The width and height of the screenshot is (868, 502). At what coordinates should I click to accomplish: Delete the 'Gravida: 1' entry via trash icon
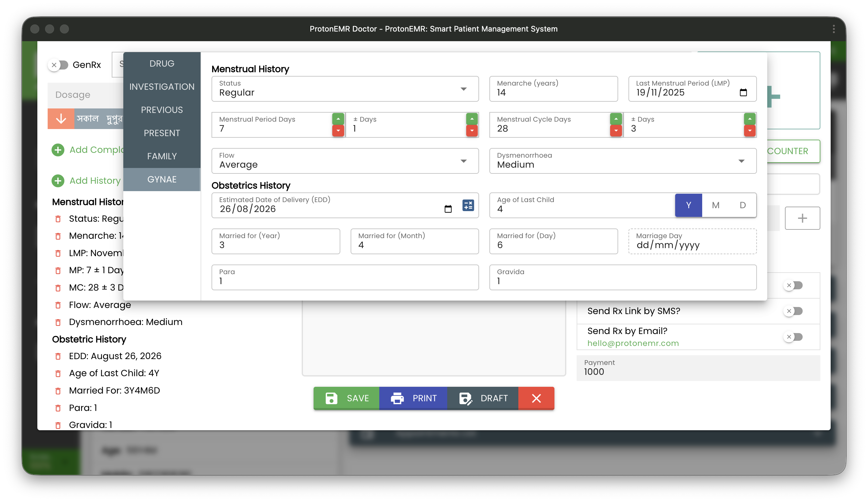tap(58, 425)
